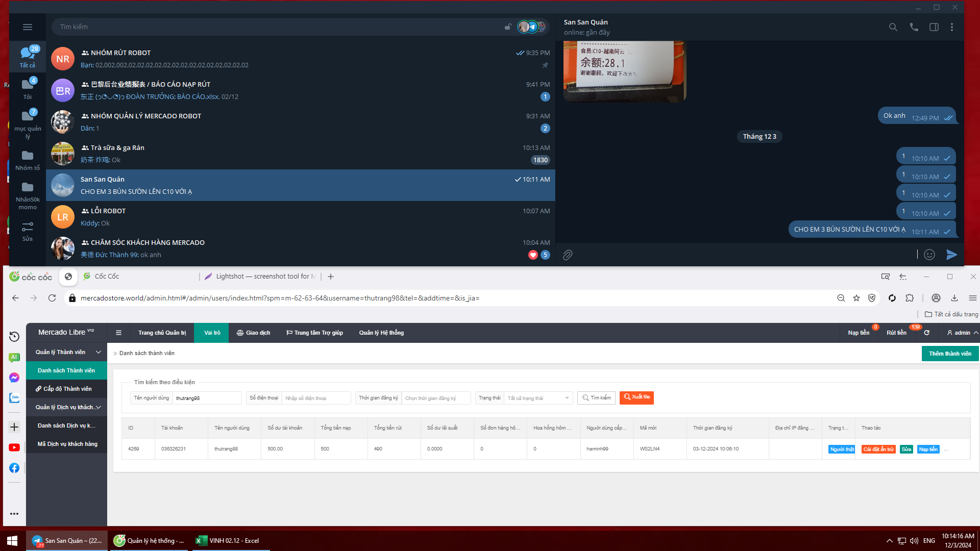Click the attach file paperclip icon
This screenshot has height=551, width=980.
568,255
